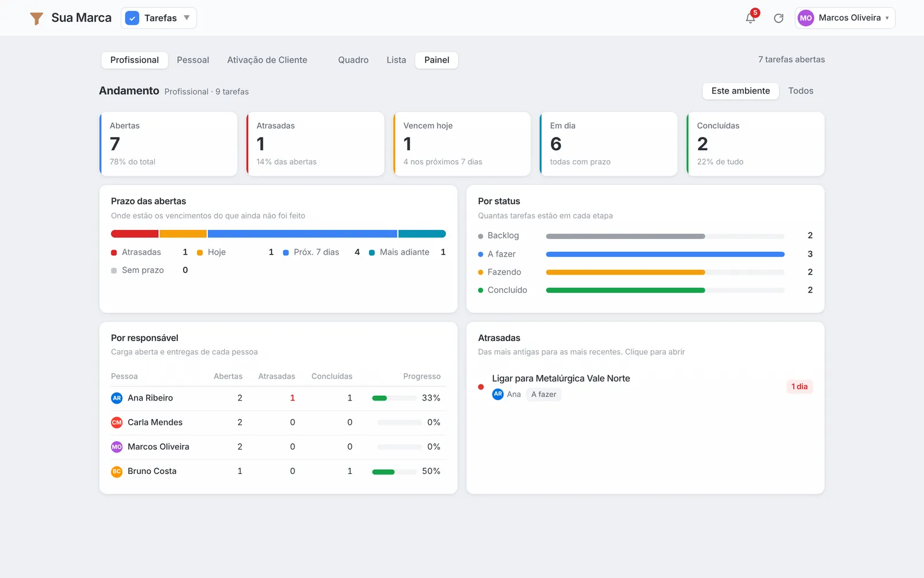Click the refresh icon in the header

coord(778,18)
